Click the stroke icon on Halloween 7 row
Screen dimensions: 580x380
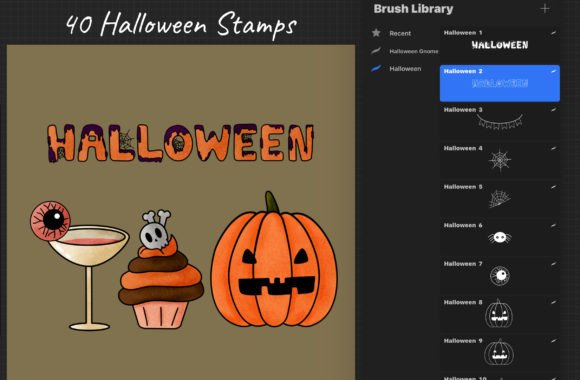pos(553,263)
